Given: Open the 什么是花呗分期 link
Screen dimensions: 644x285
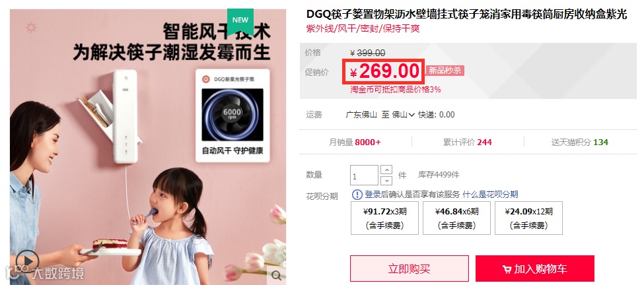Looking at the screenshot, I should pyautogui.click(x=490, y=195).
